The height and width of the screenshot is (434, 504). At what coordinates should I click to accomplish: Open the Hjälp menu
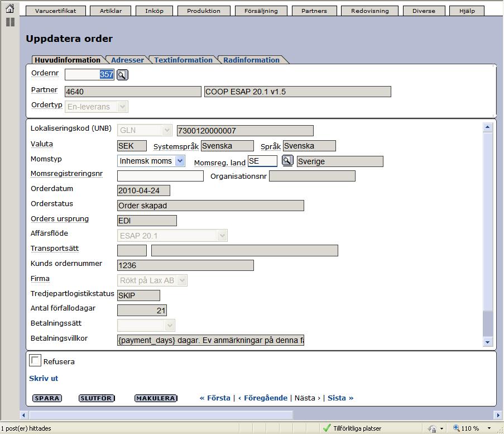tap(467, 11)
